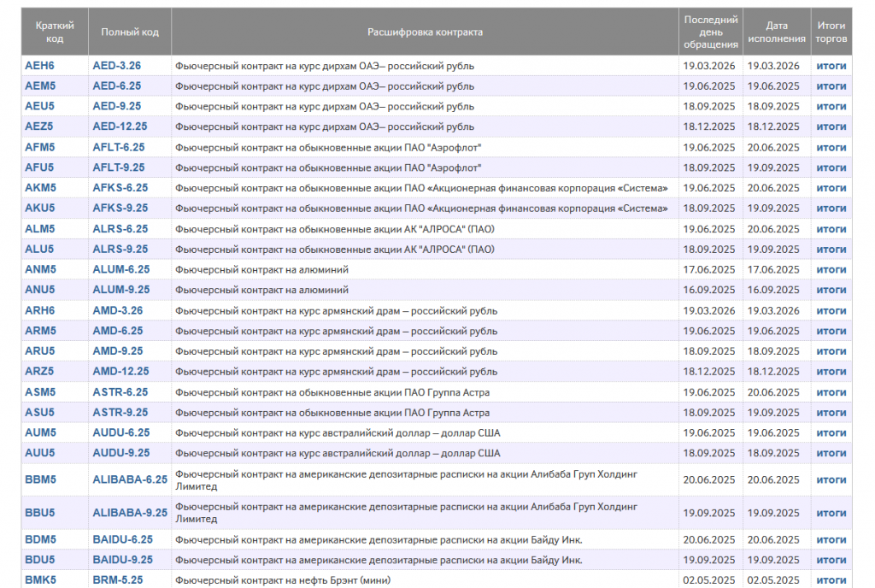Click the AUDU-6.25 full code link
The height and width of the screenshot is (588, 875).
(x=120, y=432)
